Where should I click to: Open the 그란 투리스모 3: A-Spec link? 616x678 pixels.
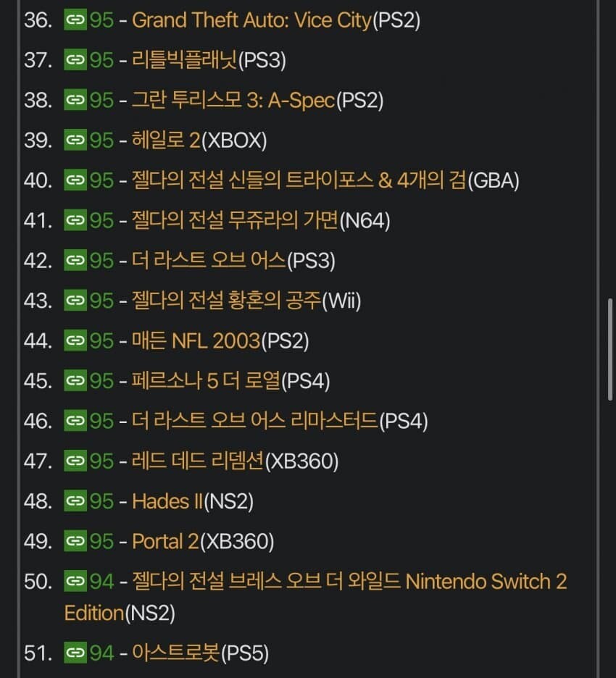233,101
